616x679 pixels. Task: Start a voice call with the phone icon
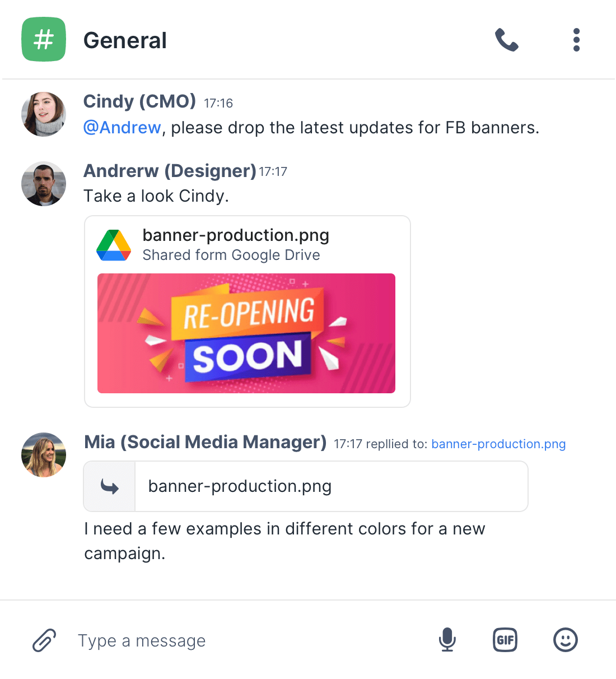click(x=507, y=40)
